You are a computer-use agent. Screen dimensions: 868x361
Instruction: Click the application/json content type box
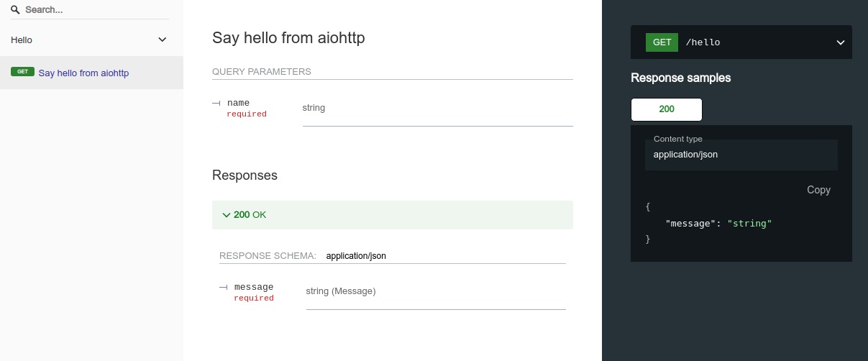(x=741, y=154)
